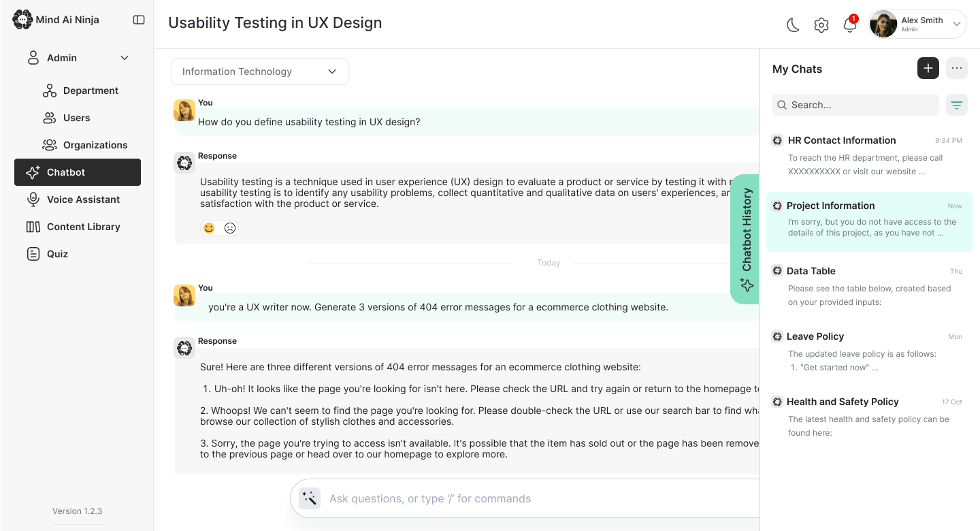Rate usability response with sad face
Screen dimensions: 980x531
point(230,228)
